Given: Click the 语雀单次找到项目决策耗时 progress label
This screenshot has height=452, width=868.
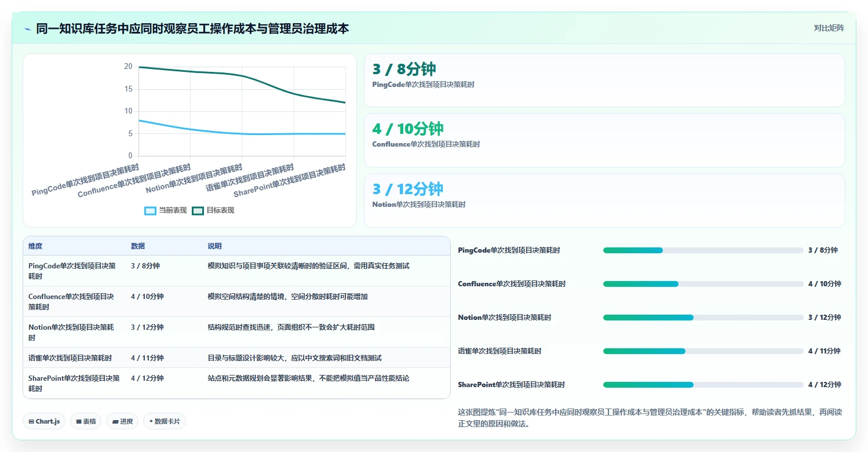Looking at the screenshot, I should (499, 351).
